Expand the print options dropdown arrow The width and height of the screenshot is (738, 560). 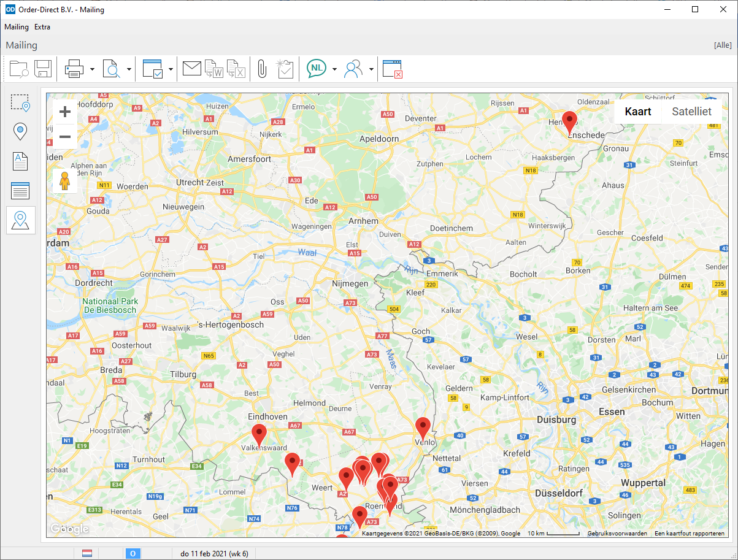92,69
